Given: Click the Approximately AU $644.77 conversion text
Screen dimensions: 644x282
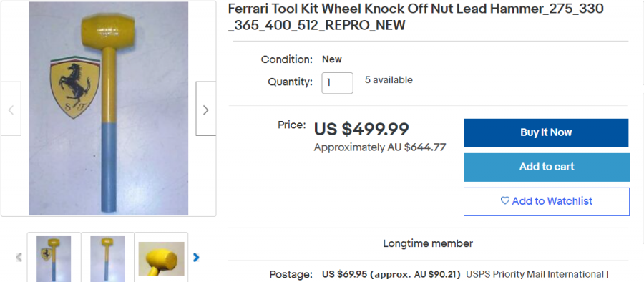Looking at the screenshot, I should pyautogui.click(x=380, y=147).
